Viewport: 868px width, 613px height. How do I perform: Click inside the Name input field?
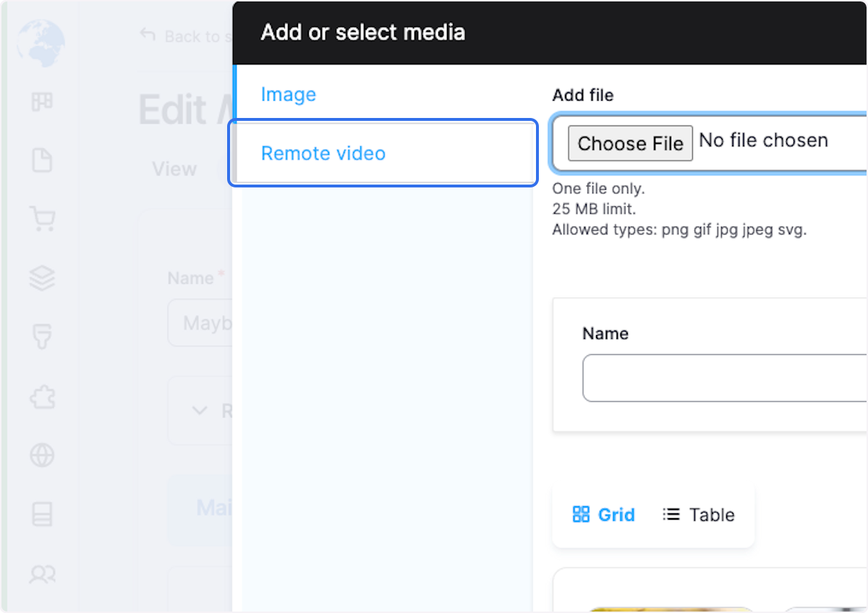point(723,378)
